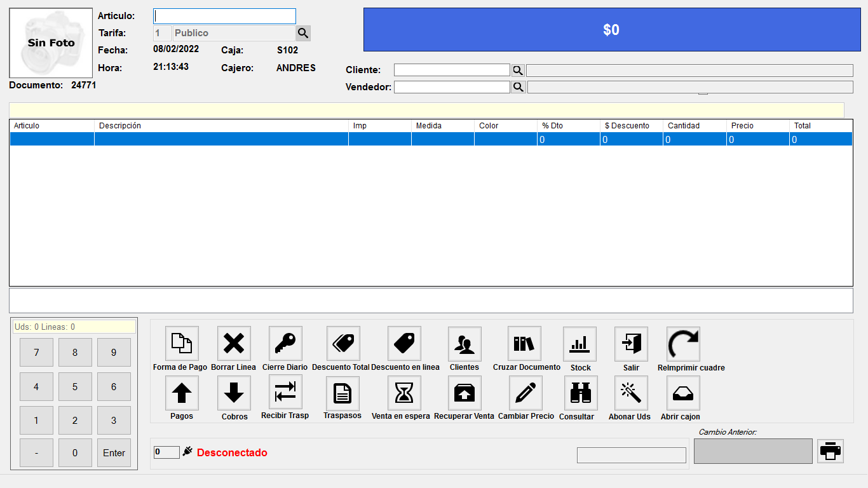Image resolution: width=868 pixels, height=488 pixels.
Task: Click the Cambiar Precio pencil icon
Action: coord(526,393)
